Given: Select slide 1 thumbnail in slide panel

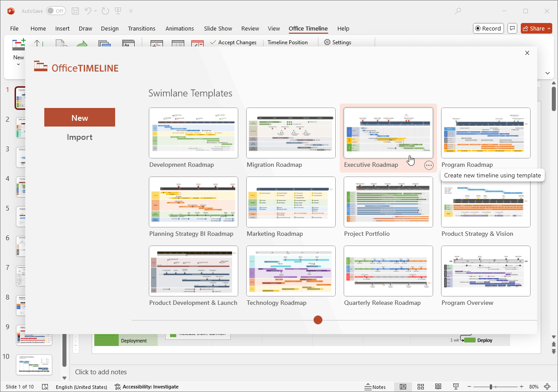Looking at the screenshot, I should click(20, 98).
